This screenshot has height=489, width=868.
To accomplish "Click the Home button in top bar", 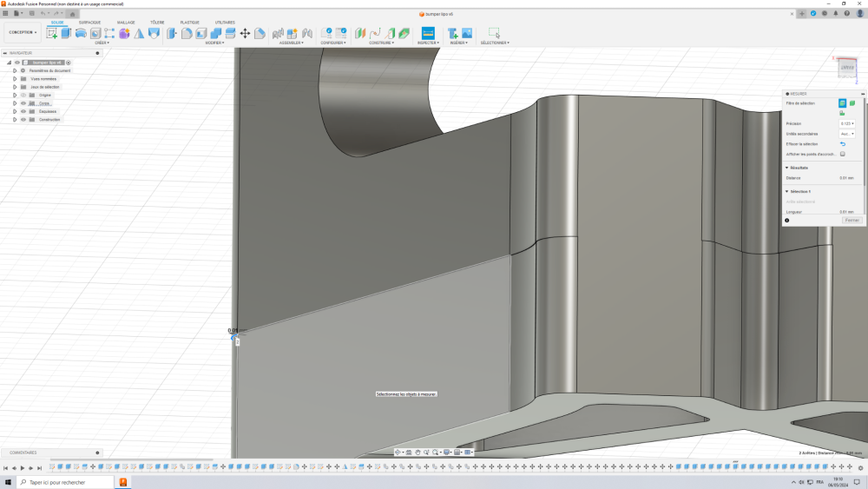I will pyautogui.click(x=73, y=13).
